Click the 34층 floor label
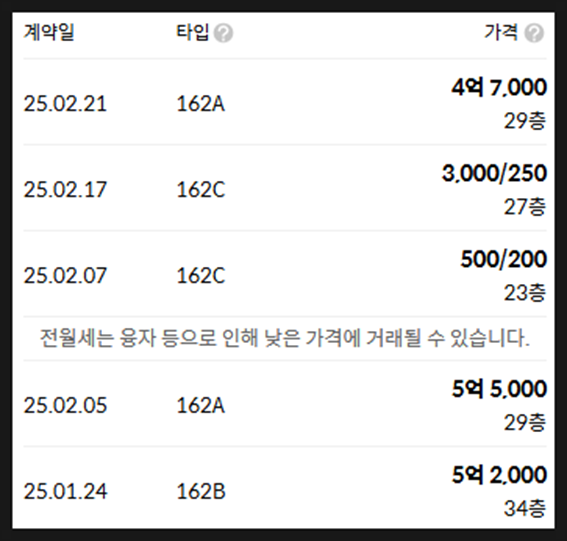The width and height of the screenshot is (567, 541). tap(525, 508)
